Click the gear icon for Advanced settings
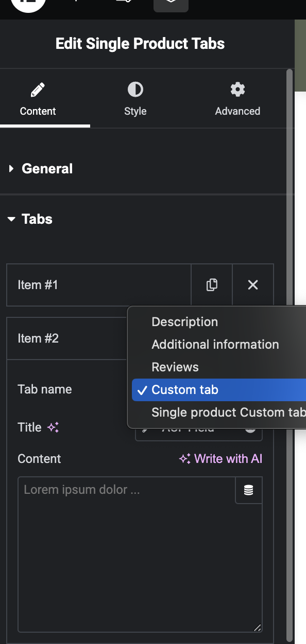The image size is (306, 644). 237,90
